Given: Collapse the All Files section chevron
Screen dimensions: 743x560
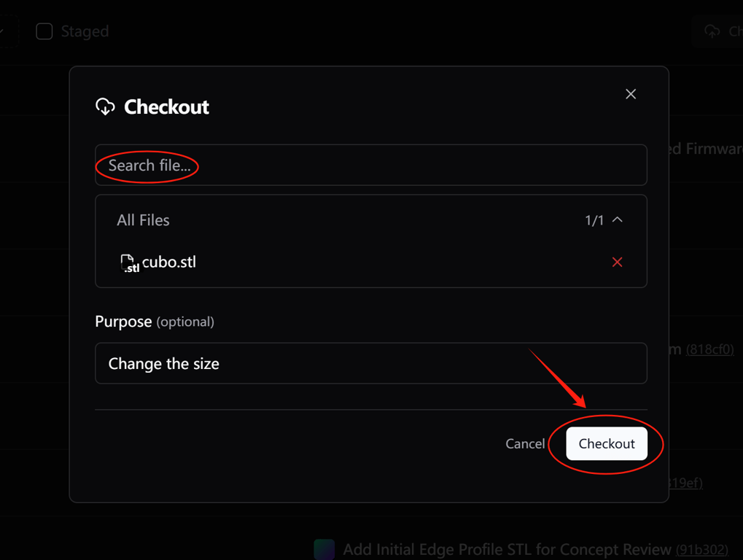Looking at the screenshot, I should pyautogui.click(x=617, y=219).
